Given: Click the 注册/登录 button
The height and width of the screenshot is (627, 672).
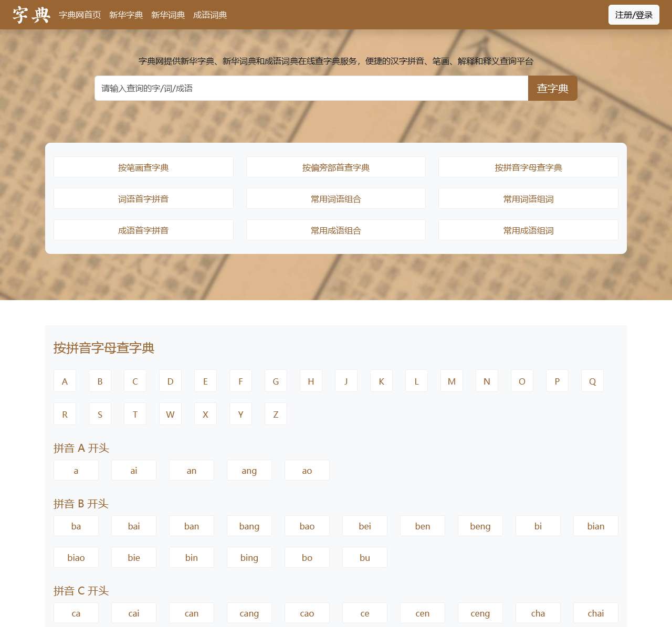Looking at the screenshot, I should click(x=633, y=15).
